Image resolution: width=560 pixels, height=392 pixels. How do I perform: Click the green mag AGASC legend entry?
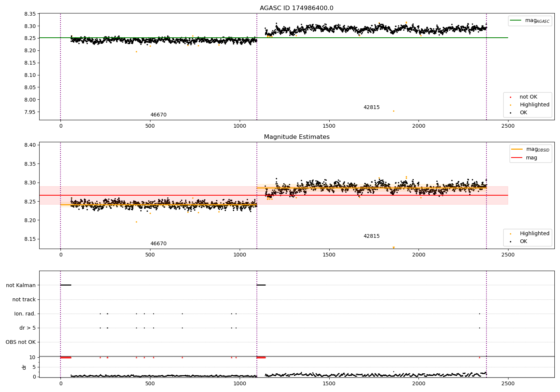pos(530,21)
